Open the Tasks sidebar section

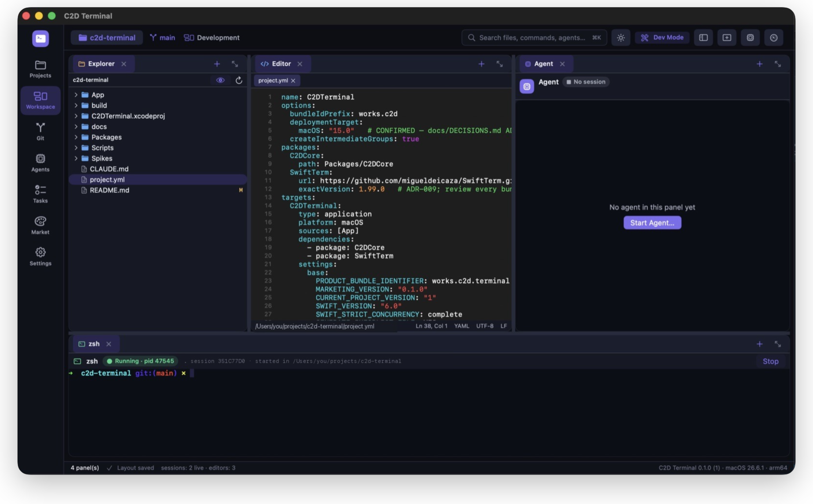[40, 194]
